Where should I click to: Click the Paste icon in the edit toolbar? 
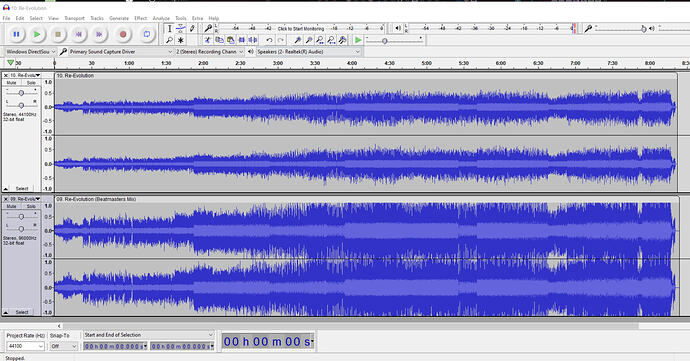[230, 40]
